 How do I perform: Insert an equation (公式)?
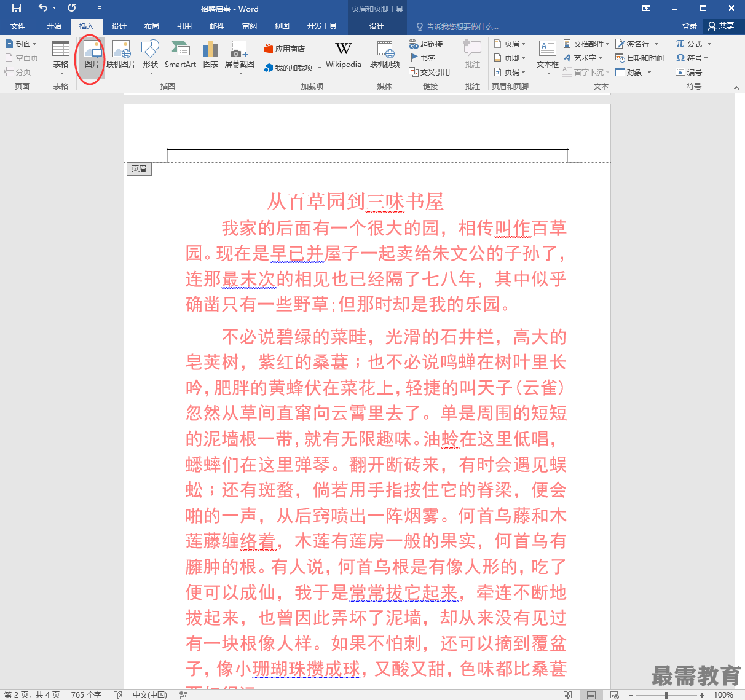693,44
